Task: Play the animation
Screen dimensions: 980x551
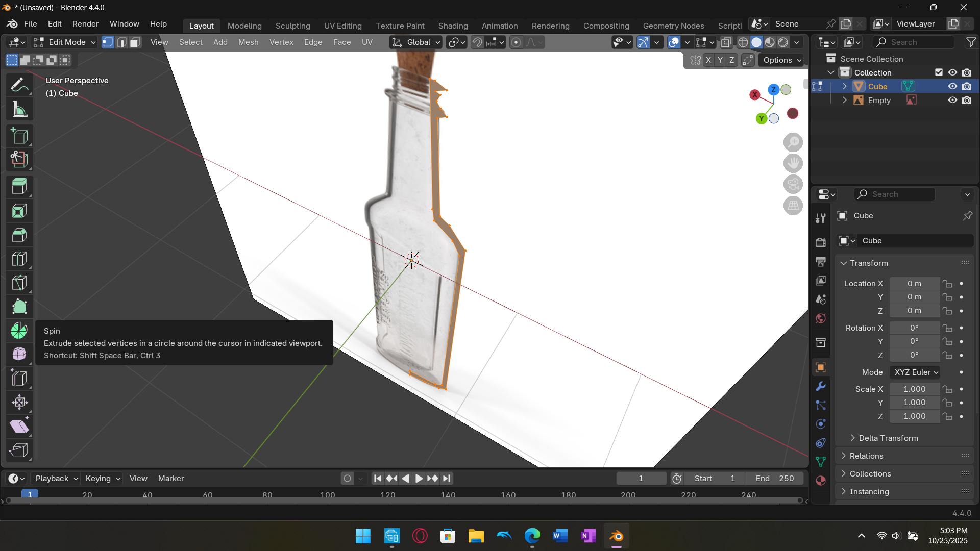Action: [x=419, y=479]
